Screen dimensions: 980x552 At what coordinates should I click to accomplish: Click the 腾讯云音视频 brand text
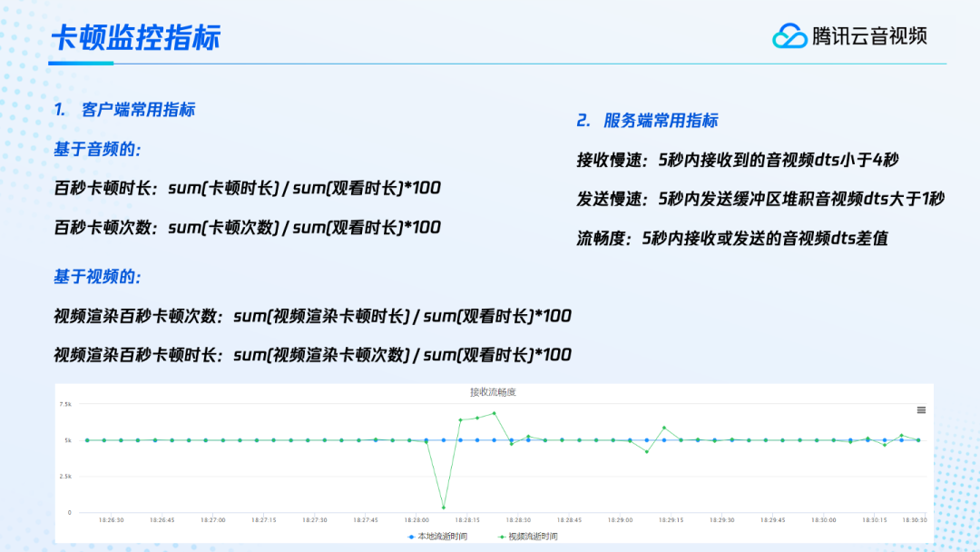click(869, 36)
